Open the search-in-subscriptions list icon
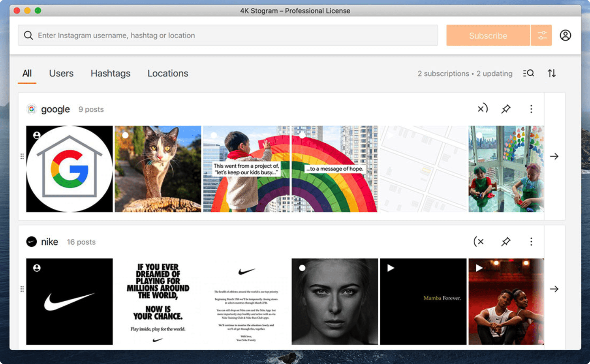Screen dimensions: 590x364 [x=528, y=73]
